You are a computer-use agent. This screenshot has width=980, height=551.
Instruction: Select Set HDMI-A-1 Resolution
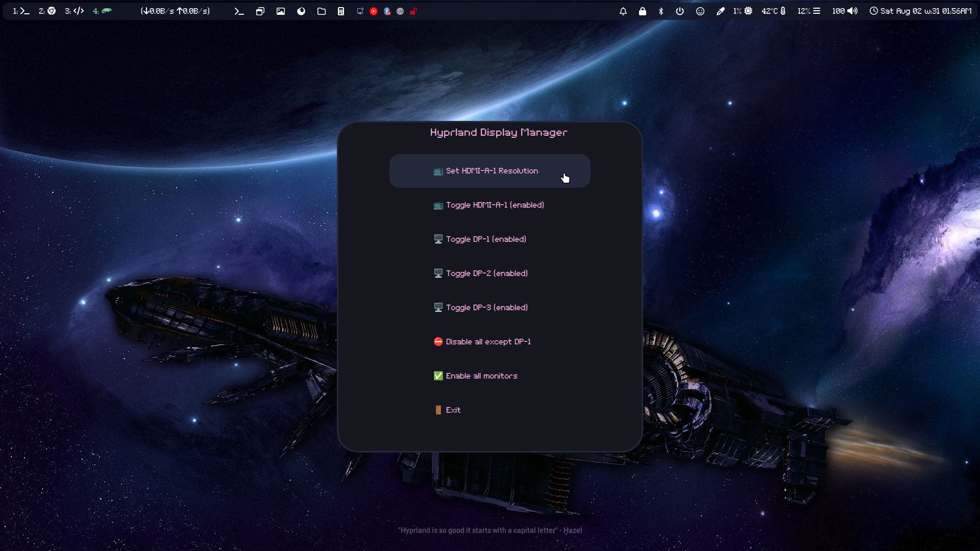(490, 171)
